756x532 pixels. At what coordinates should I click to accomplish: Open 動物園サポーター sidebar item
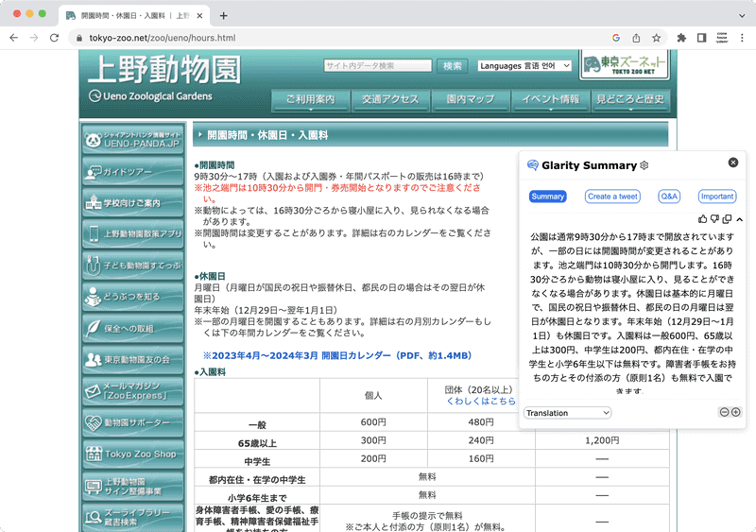pyautogui.click(x=132, y=422)
